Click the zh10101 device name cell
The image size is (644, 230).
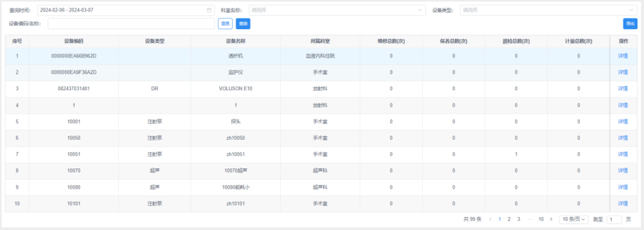coord(236,203)
